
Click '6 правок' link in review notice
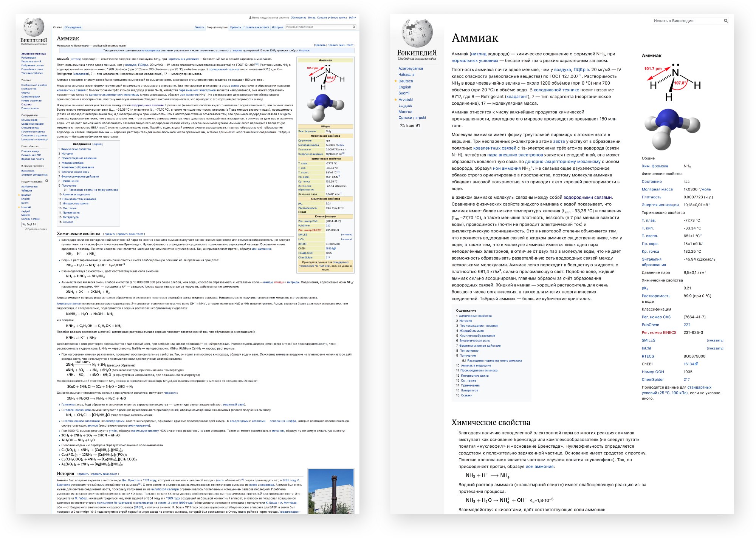305,50
